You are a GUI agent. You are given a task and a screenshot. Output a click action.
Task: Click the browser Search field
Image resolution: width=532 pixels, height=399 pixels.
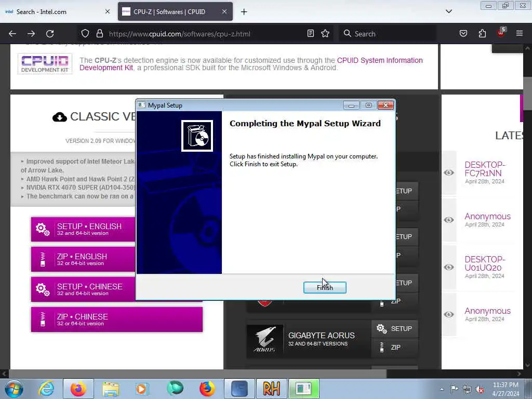click(x=388, y=34)
